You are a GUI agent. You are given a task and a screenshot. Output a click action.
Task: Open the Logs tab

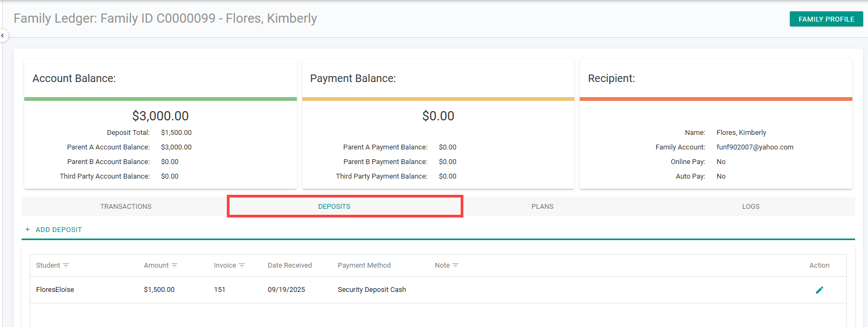point(751,207)
